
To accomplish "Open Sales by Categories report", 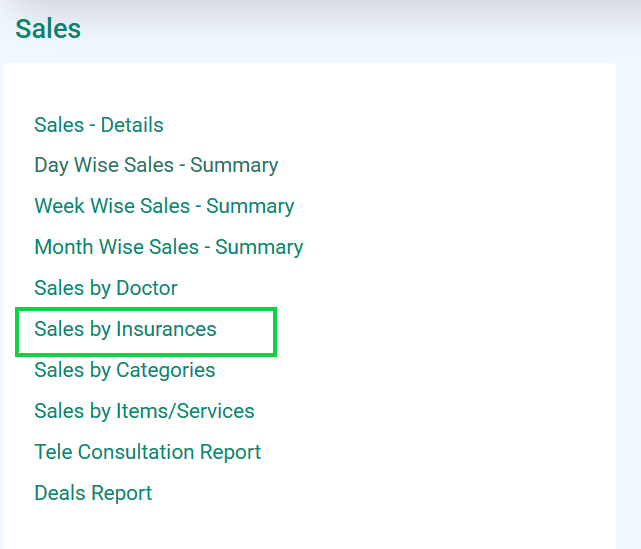I will pos(125,370).
